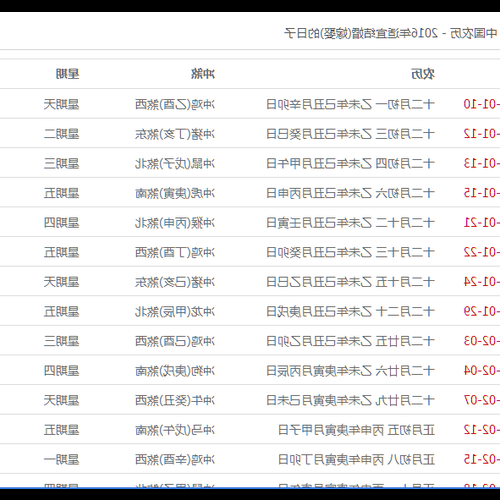Click the 冲牛(癸丑)煞西 cell
This screenshot has height=500, width=500.
click(x=175, y=400)
